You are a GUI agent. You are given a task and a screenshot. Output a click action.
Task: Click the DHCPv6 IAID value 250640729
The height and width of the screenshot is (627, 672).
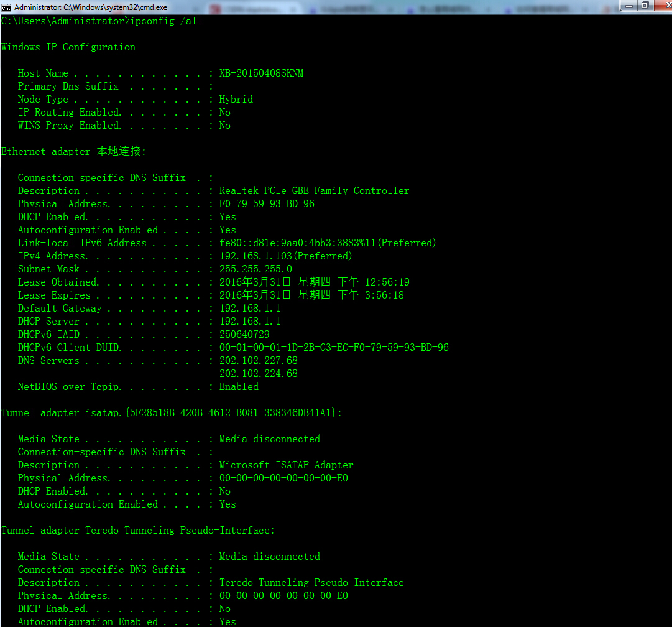245,335
